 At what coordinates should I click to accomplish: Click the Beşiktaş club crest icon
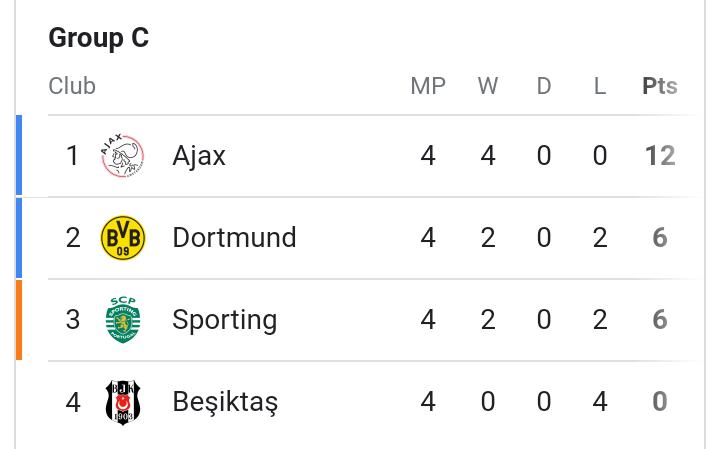coord(123,402)
